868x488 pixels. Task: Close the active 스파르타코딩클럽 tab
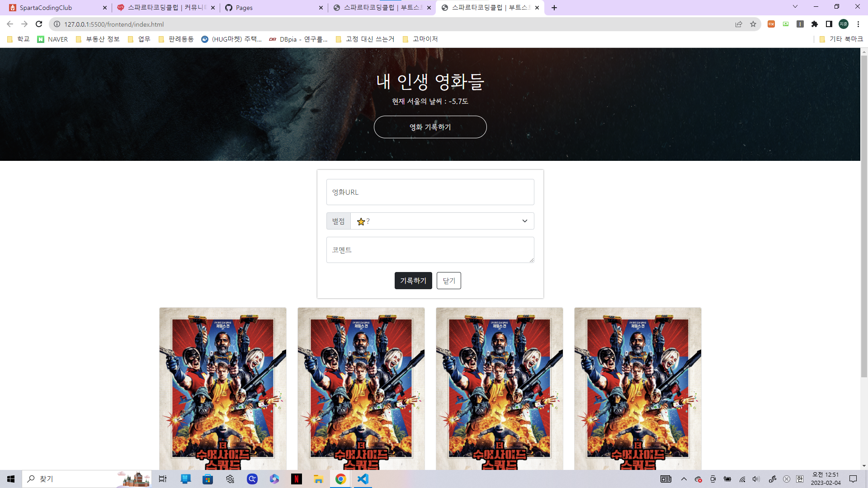(x=537, y=8)
